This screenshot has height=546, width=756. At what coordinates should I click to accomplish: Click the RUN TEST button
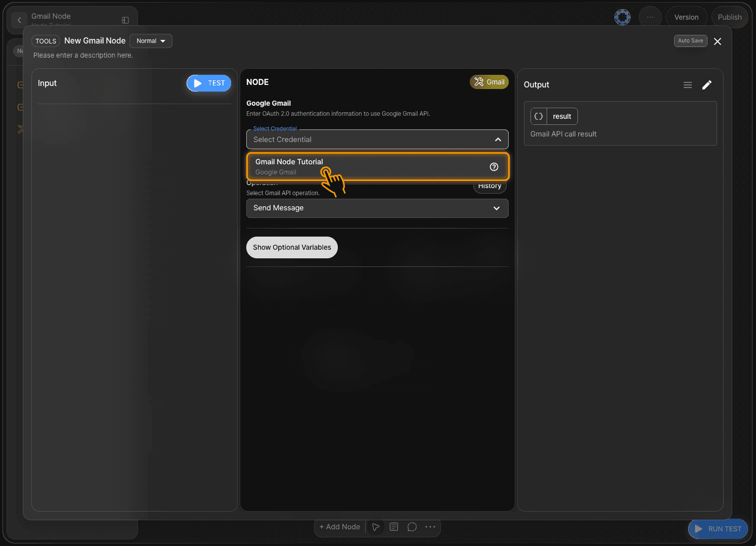[x=718, y=529]
